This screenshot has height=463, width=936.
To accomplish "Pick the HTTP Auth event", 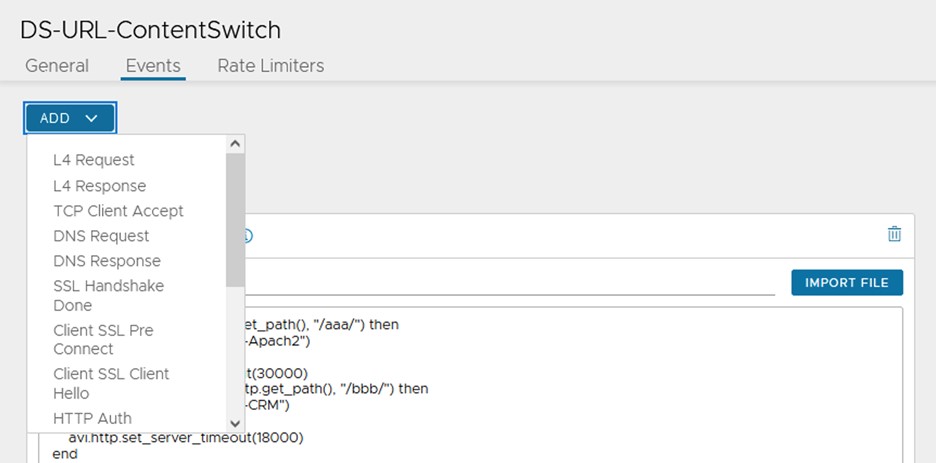I will pyautogui.click(x=92, y=418).
